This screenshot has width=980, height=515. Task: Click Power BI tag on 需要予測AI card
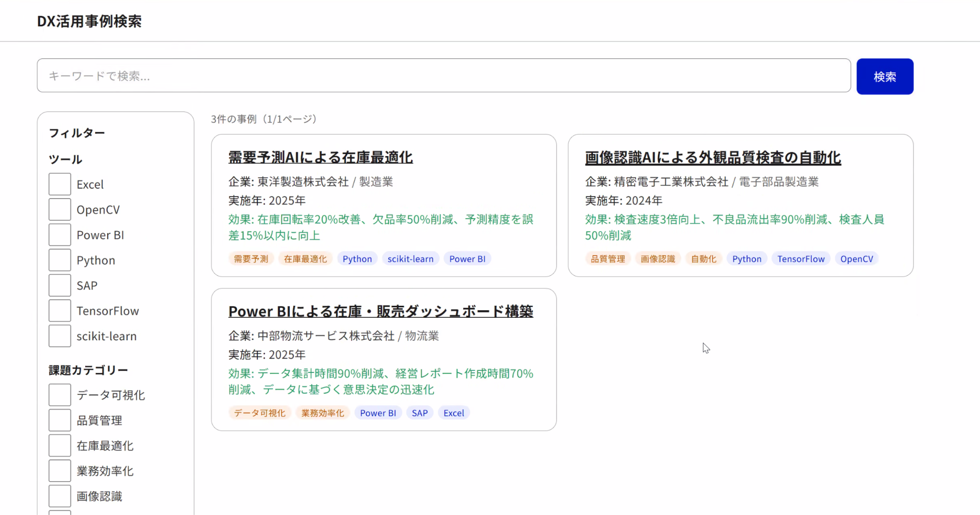(x=467, y=259)
